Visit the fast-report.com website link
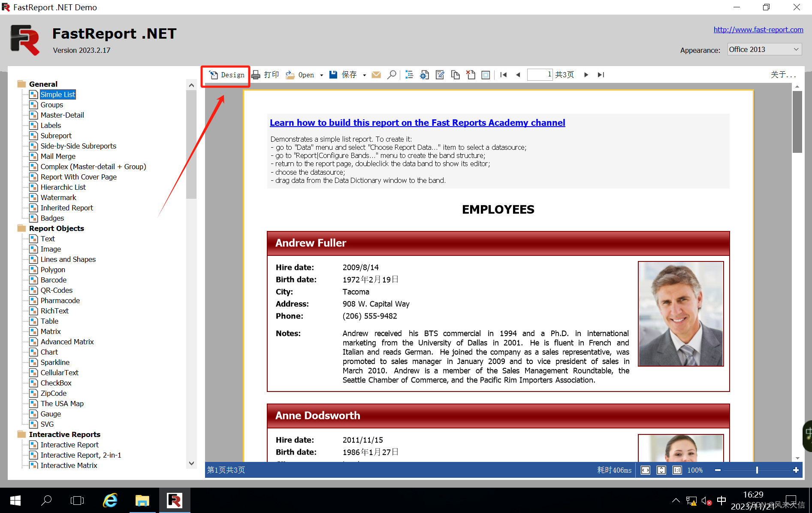The height and width of the screenshot is (513, 812). coord(758,30)
